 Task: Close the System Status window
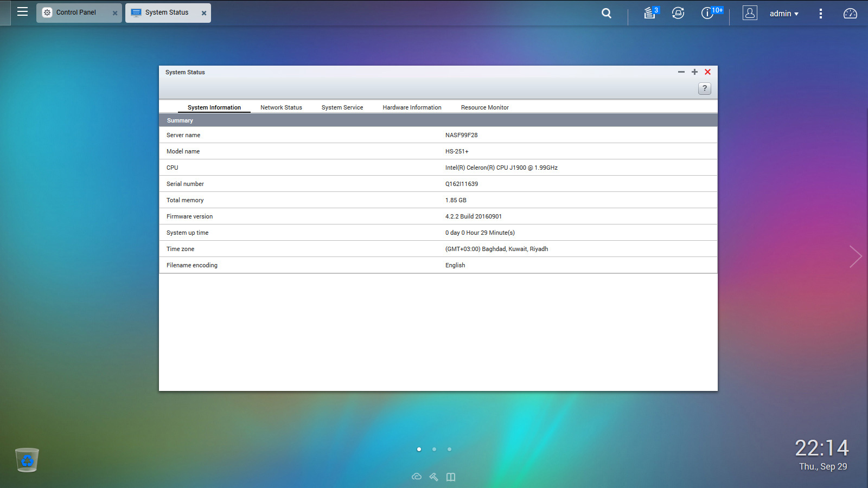click(x=707, y=72)
